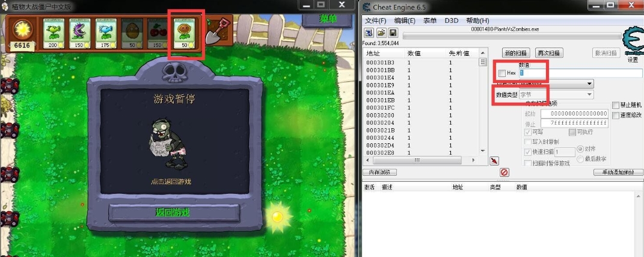The width and height of the screenshot is (644, 257).
Task: Click 返回游戏 button in the pause dialog
Action: pos(174,212)
